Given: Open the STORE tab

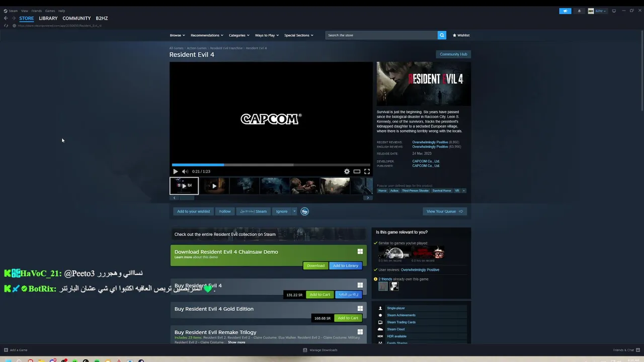Looking at the screenshot, I should pos(27,18).
